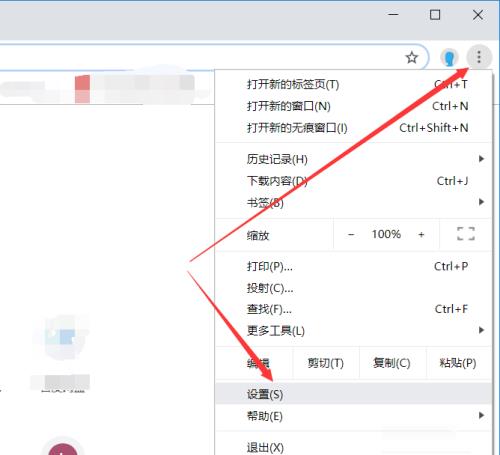Click the three-dot Chrome menu button
Screen dimensions: 500x455
(479, 57)
